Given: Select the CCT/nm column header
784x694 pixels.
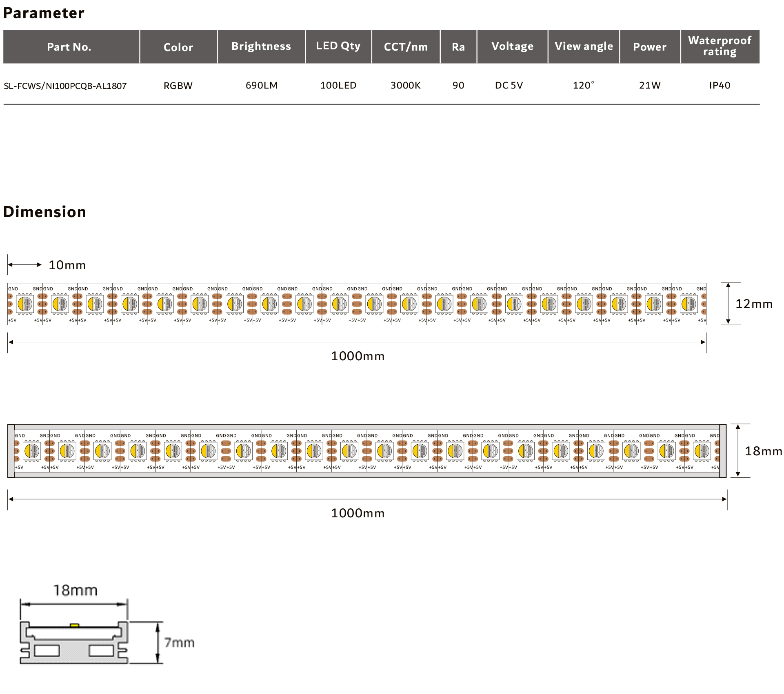Looking at the screenshot, I should [406, 47].
